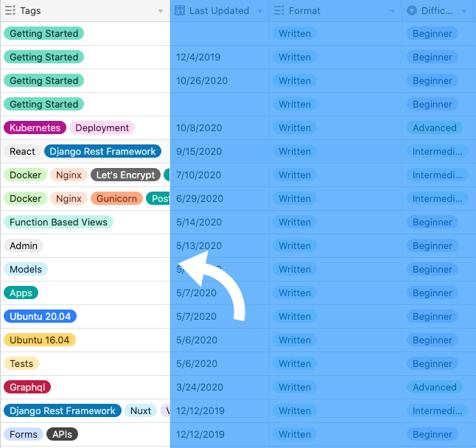The image size is (476, 448).
Task: Select the Advanced difficulty in Kubernetes row
Action: click(x=434, y=127)
